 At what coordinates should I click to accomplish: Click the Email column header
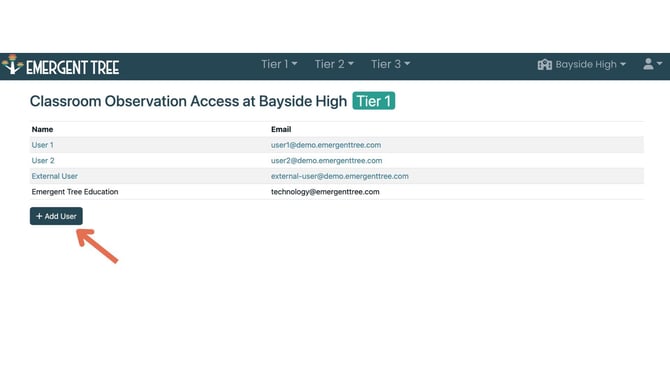point(281,129)
